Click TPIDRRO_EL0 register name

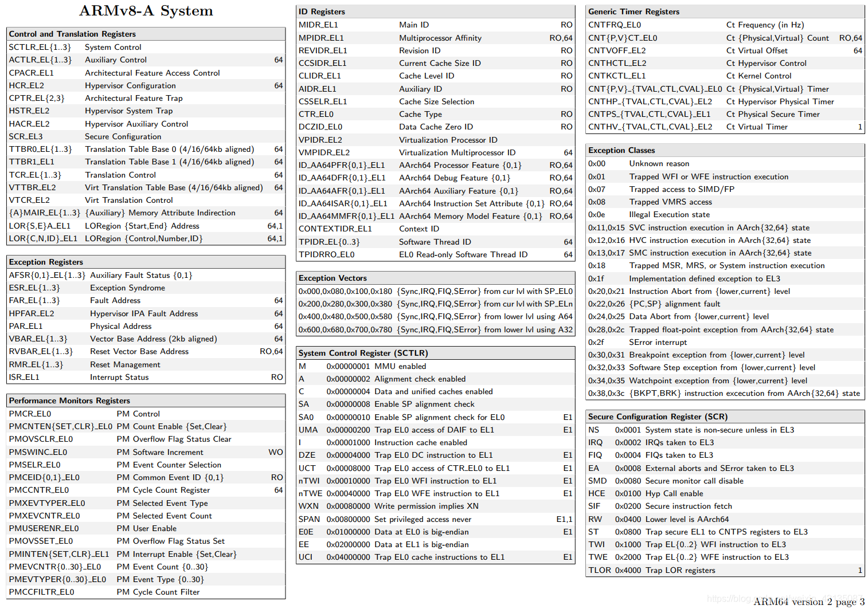point(326,254)
